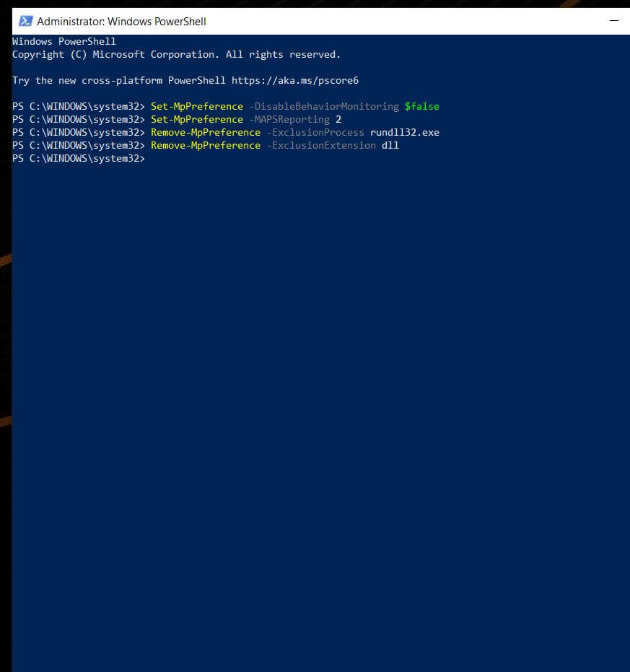Viewport: 630px width, 672px height.
Task: Select the dll argument text
Action: 392,145
